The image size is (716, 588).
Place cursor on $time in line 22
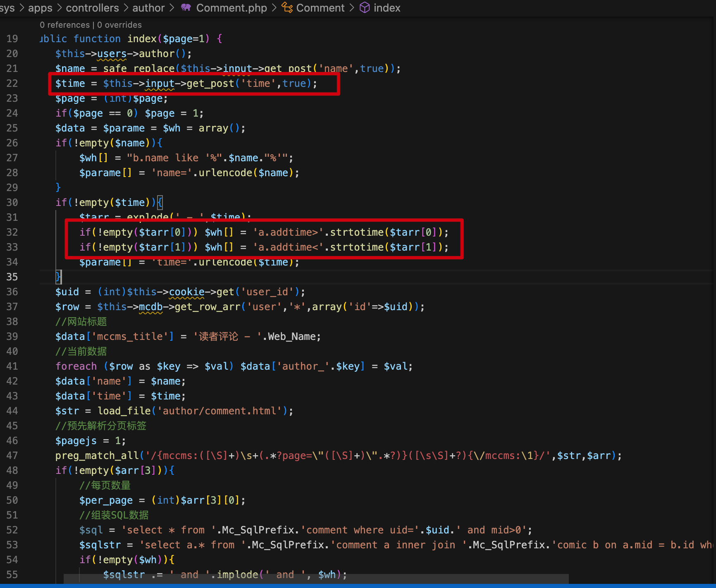click(x=70, y=83)
